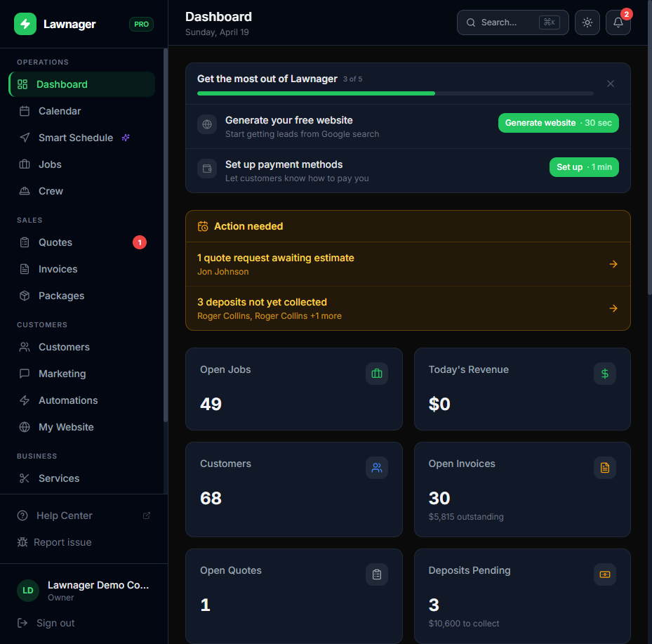Click the My Website globe icon

click(25, 427)
